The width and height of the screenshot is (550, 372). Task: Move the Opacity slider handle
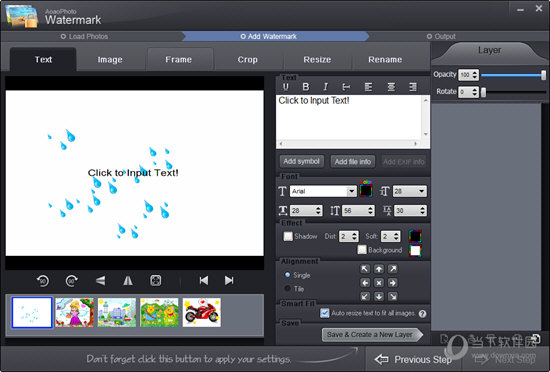click(543, 75)
